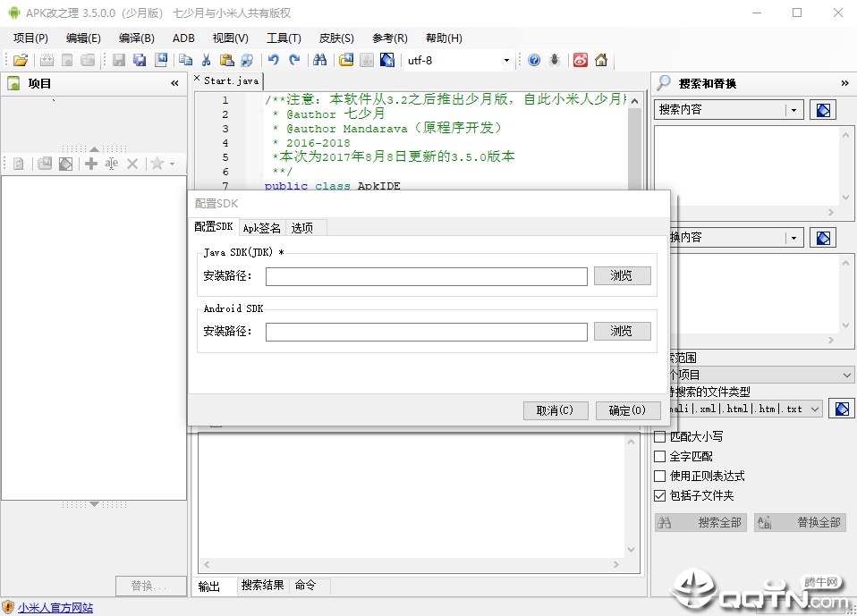Click the clipboard paste icon

(x=226, y=60)
